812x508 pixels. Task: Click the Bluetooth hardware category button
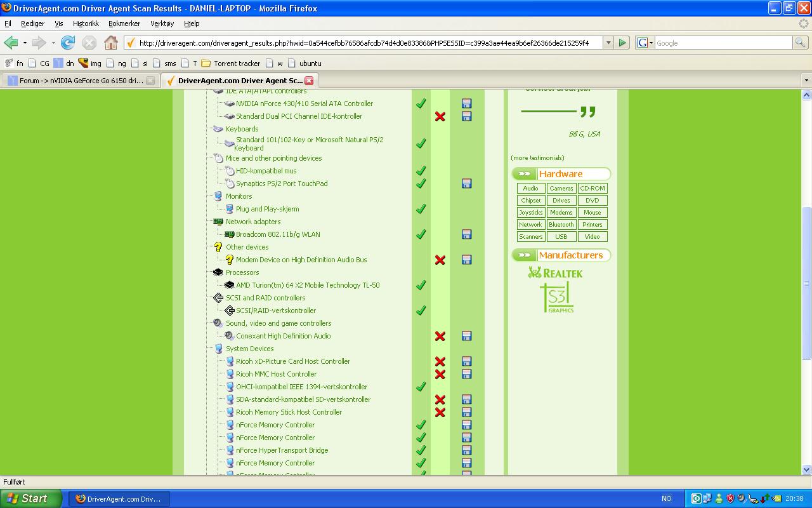coord(561,225)
